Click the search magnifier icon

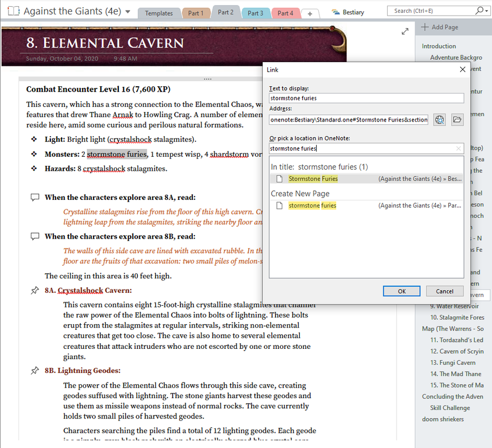pyautogui.click(x=480, y=11)
